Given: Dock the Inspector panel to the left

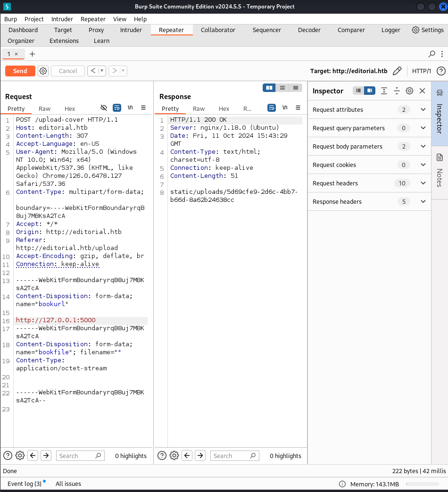Looking at the screenshot, I should (358, 91).
